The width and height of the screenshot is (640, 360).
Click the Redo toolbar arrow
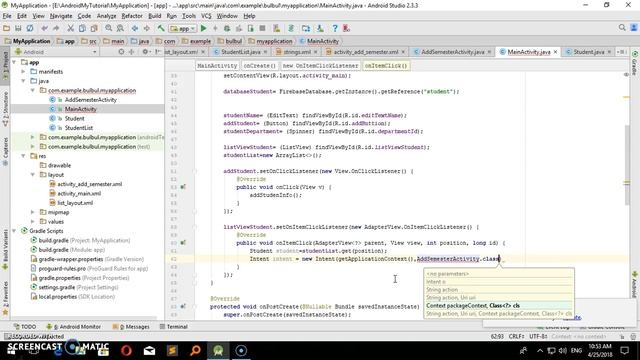(56, 28)
